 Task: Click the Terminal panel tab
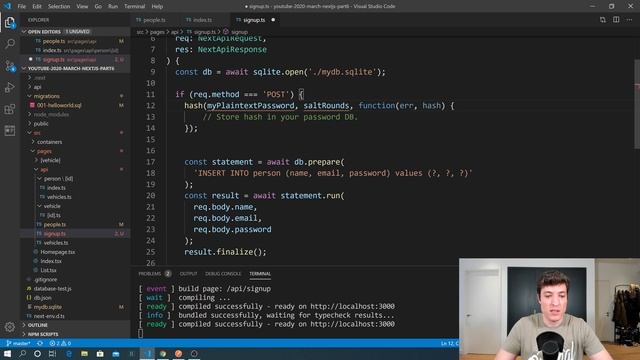tap(260, 273)
